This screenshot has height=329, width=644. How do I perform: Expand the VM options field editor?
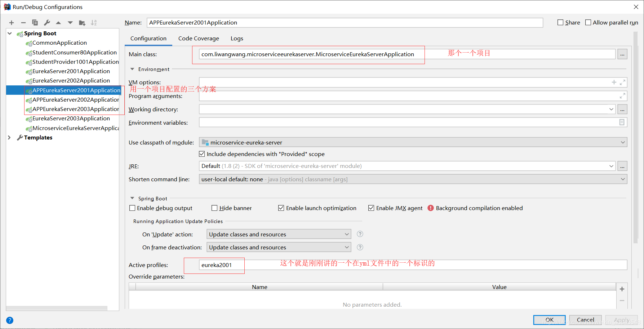(622, 83)
